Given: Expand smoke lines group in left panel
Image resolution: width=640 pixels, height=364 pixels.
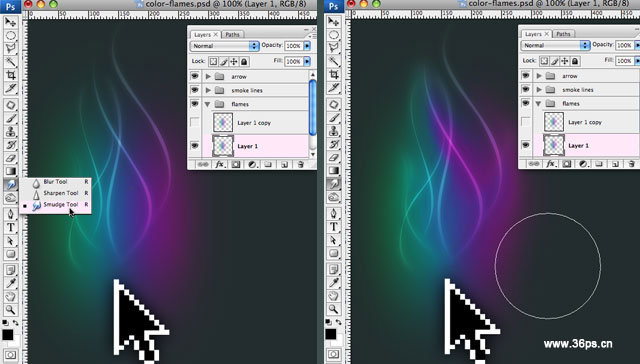Looking at the screenshot, I should pos(208,90).
